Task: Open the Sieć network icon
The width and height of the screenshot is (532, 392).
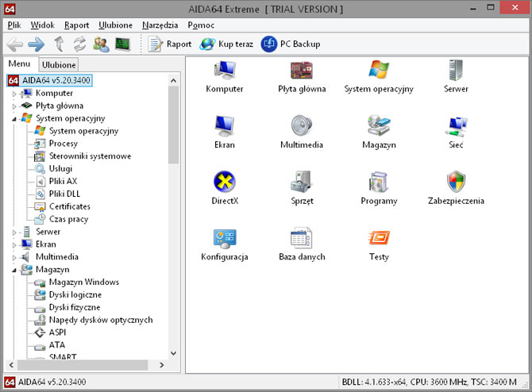Action: pyautogui.click(x=456, y=126)
